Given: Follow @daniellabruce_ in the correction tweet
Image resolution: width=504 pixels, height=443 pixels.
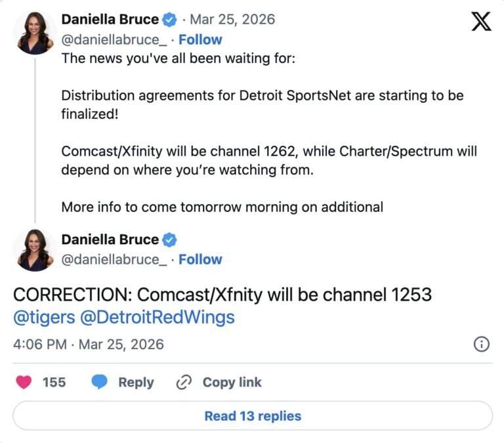Looking at the screenshot, I should (x=200, y=259).
